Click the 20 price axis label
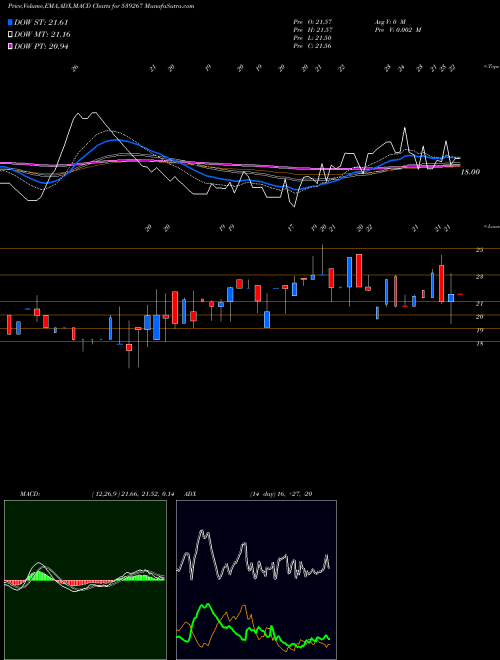 [x=479, y=317]
